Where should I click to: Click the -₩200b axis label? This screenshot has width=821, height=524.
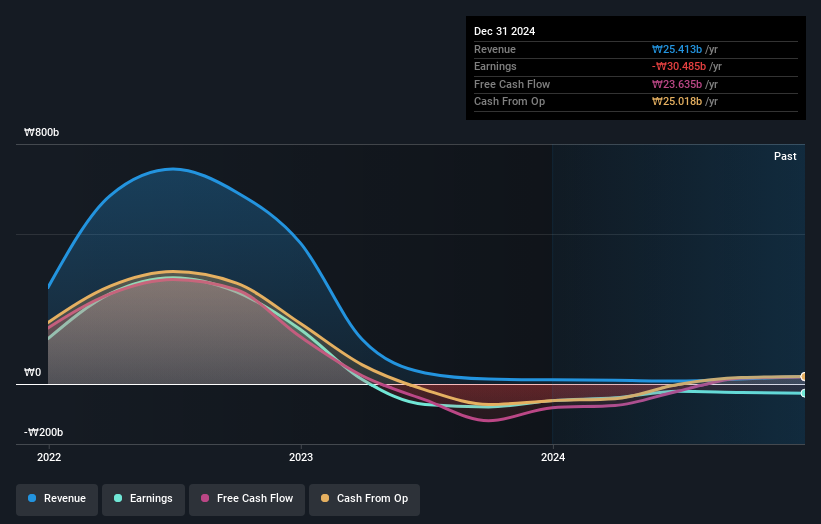(43, 432)
